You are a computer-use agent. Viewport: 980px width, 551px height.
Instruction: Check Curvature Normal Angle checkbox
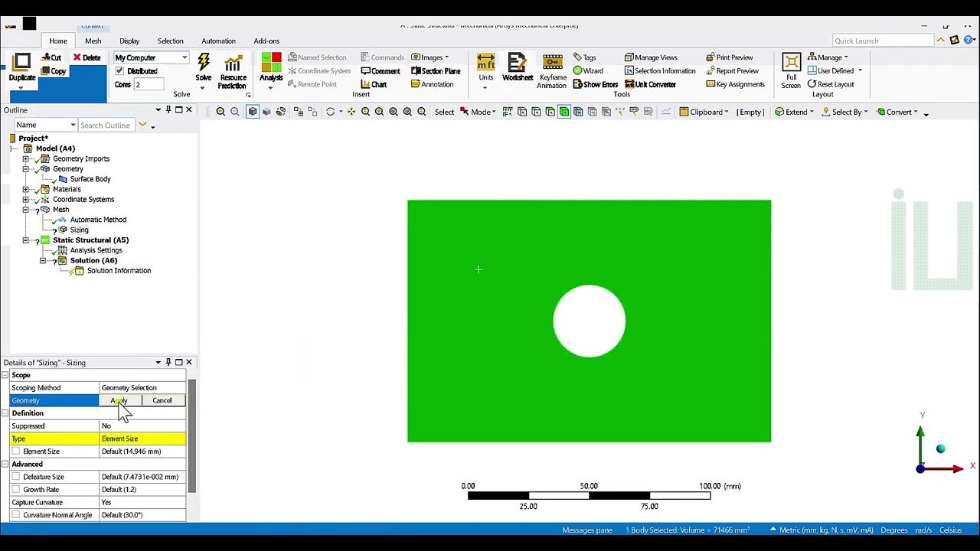coord(16,515)
